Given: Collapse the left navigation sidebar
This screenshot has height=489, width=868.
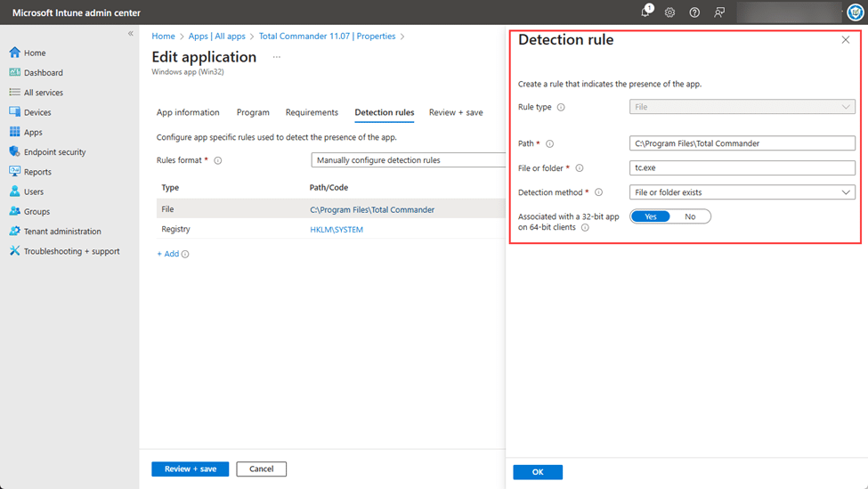Looking at the screenshot, I should pos(131,34).
